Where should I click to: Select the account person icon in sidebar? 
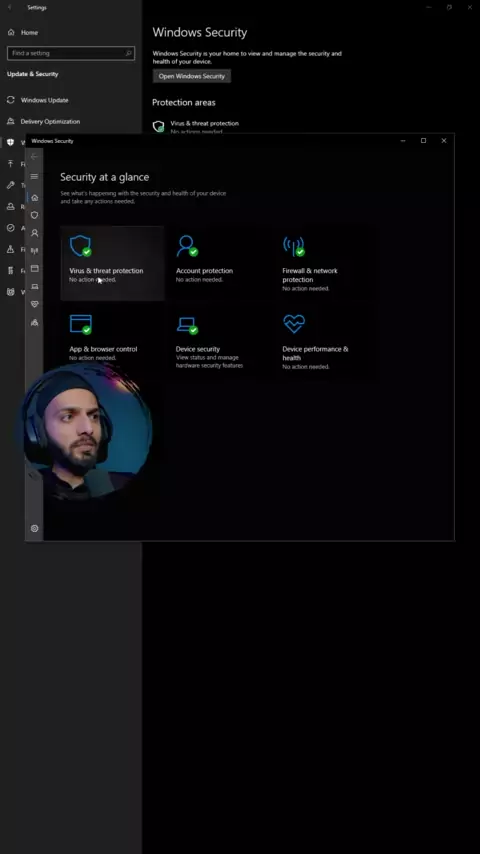point(34,233)
